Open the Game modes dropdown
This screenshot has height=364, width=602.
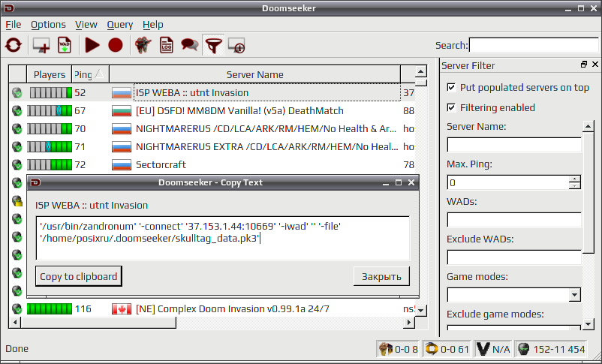click(574, 295)
